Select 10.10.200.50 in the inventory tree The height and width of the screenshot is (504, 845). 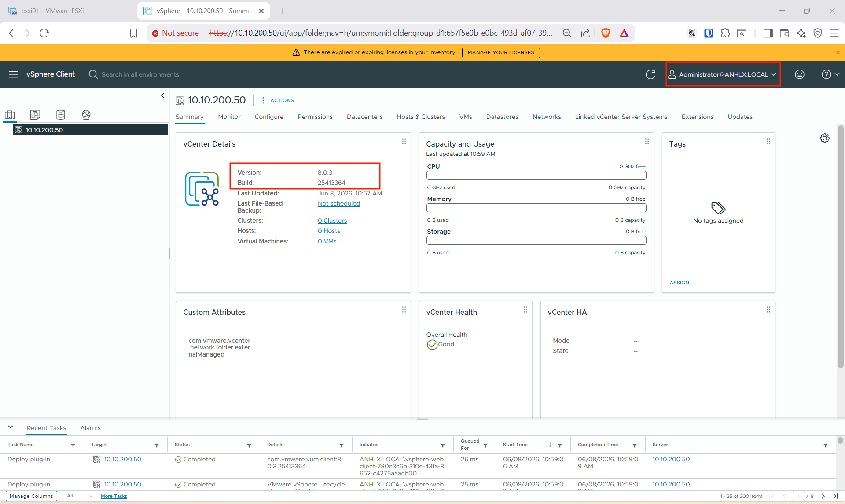point(90,130)
